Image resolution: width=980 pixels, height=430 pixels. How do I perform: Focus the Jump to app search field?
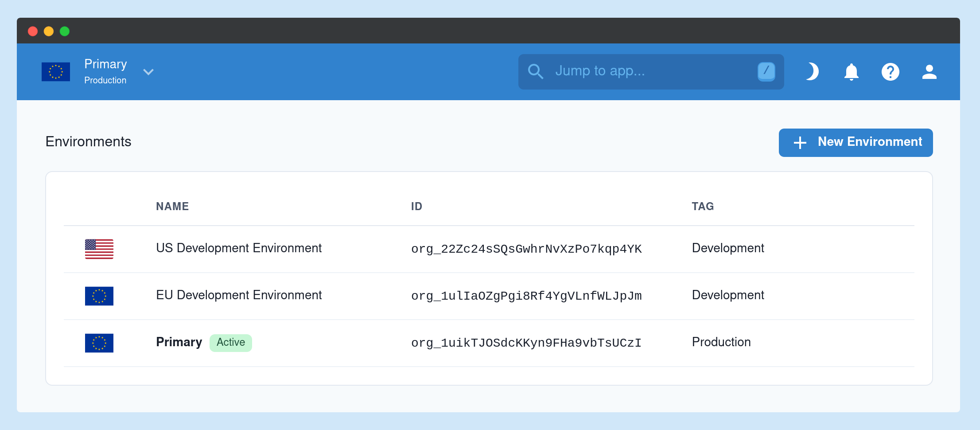pyautogui.click(x=642, y=71)
